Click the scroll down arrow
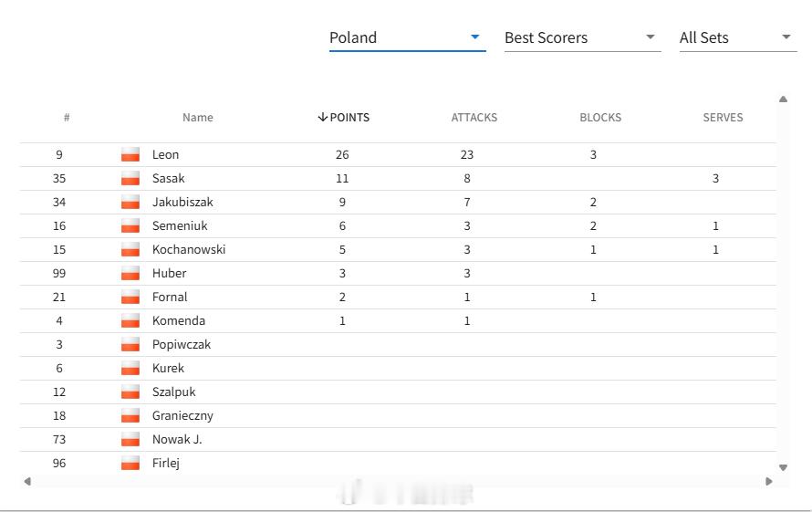Image resolution: width=812 pixels, height=512 pixels. (x=783, y=467)
